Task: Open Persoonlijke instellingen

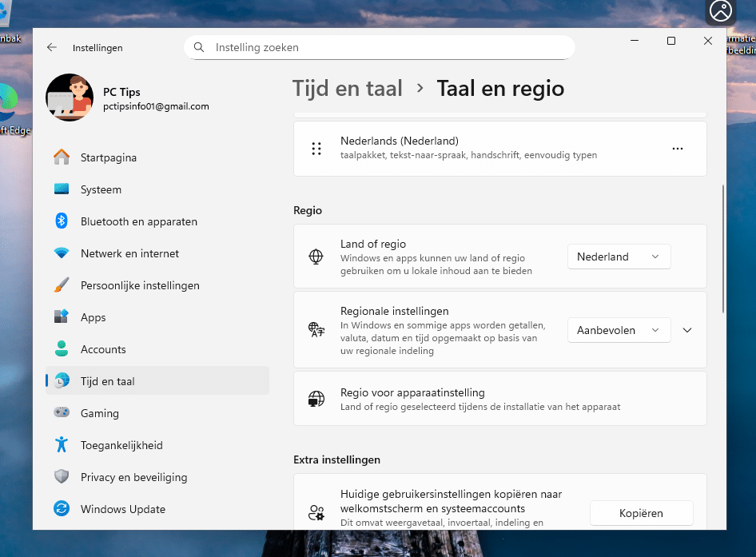Action: pos(141,285)
